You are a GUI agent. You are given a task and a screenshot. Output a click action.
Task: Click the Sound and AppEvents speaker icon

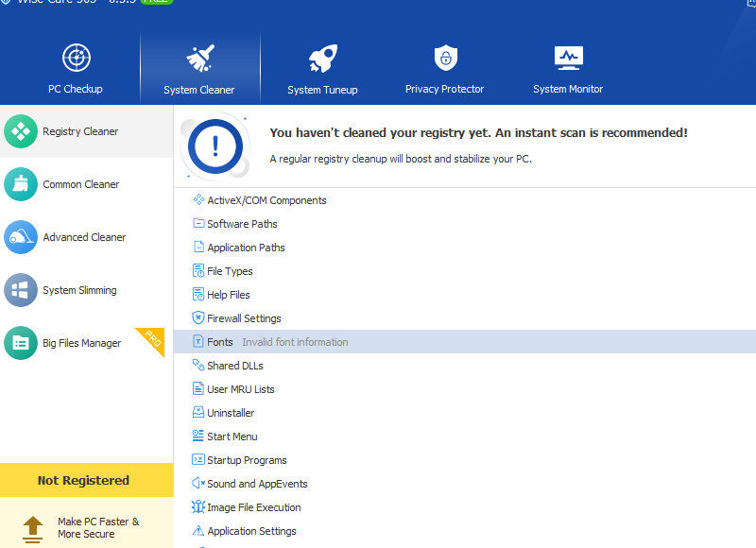(x=198, y=483)
